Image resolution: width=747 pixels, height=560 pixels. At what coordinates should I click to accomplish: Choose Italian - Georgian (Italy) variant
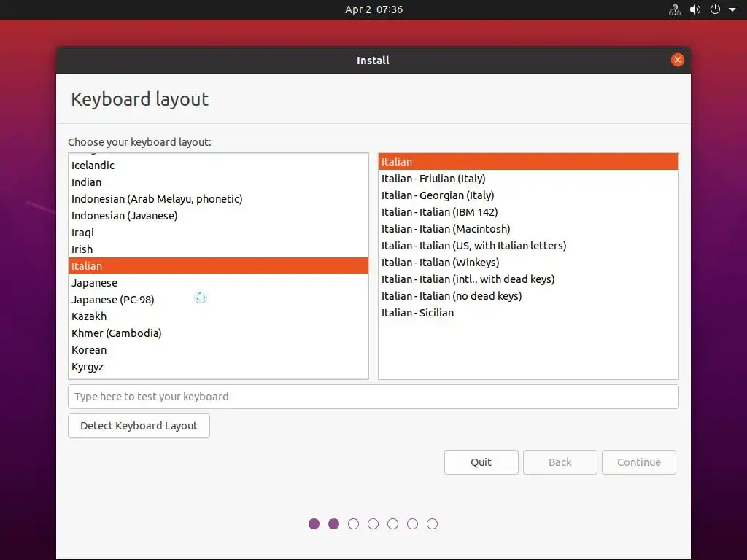(528, 195)
